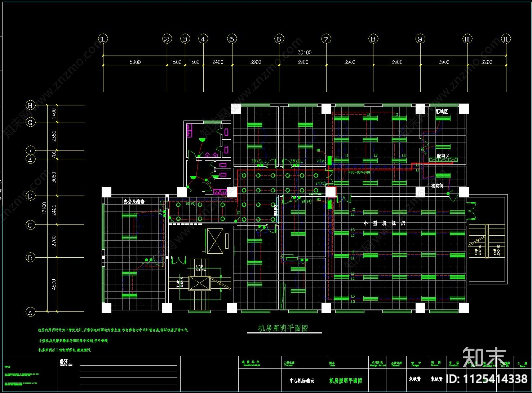
Task: Click the underlined drawing title 机房照明平面图 below the plan
Action: click(x=283, y=328)
